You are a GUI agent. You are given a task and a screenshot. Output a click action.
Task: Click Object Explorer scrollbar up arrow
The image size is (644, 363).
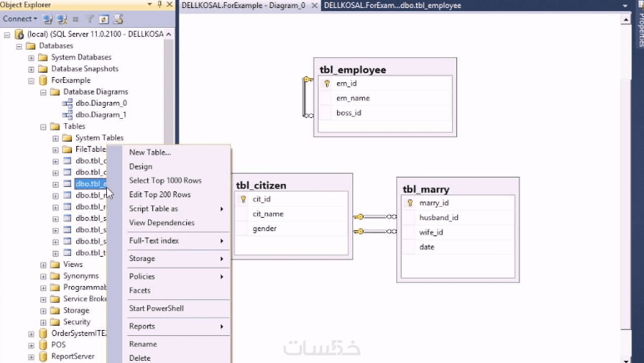coord(169,34)
